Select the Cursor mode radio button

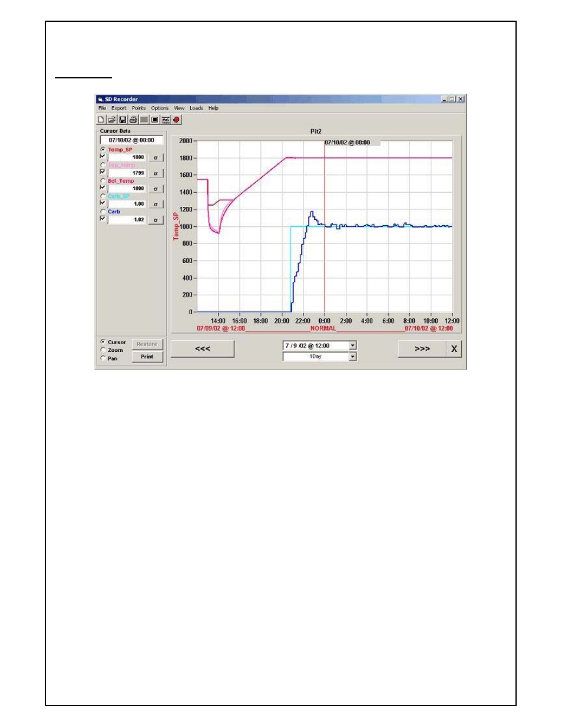(103, 342)
